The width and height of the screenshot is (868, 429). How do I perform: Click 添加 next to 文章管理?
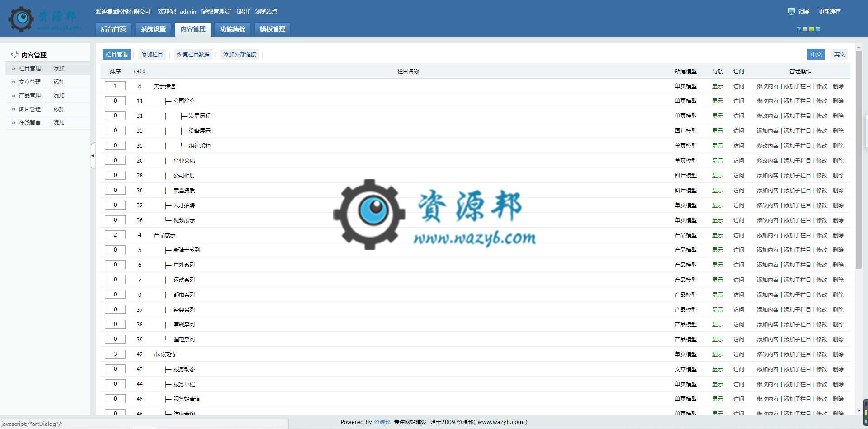coord(59,82)
